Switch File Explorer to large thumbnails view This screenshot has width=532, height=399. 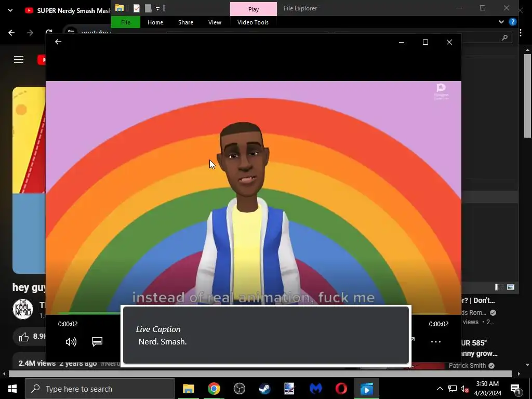[x=511, y=287]
